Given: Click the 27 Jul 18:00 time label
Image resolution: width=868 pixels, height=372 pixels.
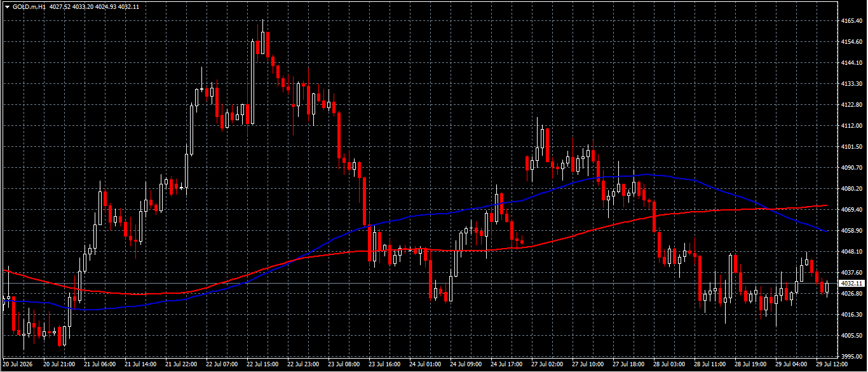Looking at the screenshot, I should (x=628, y=365).
